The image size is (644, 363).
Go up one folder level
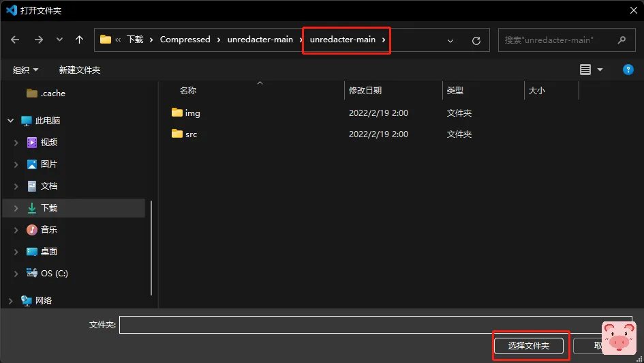tap(79, 40)
